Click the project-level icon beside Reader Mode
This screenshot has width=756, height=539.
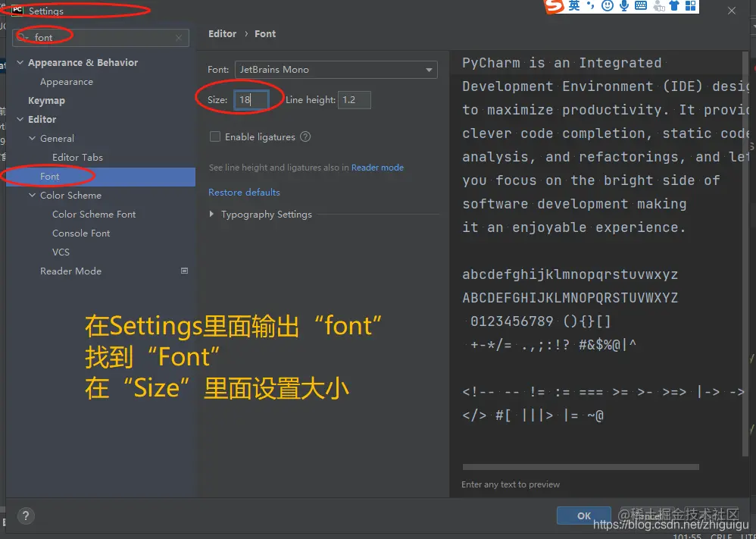pos(184,271)
